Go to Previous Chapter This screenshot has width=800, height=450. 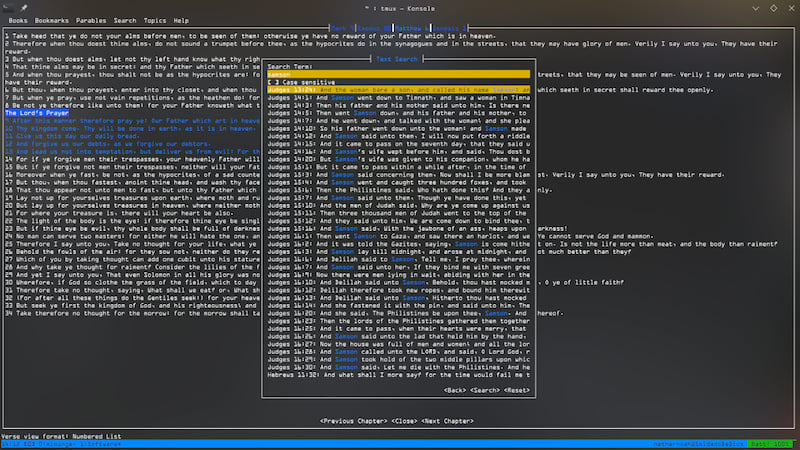pyautogui.click(x=354, y=421)
